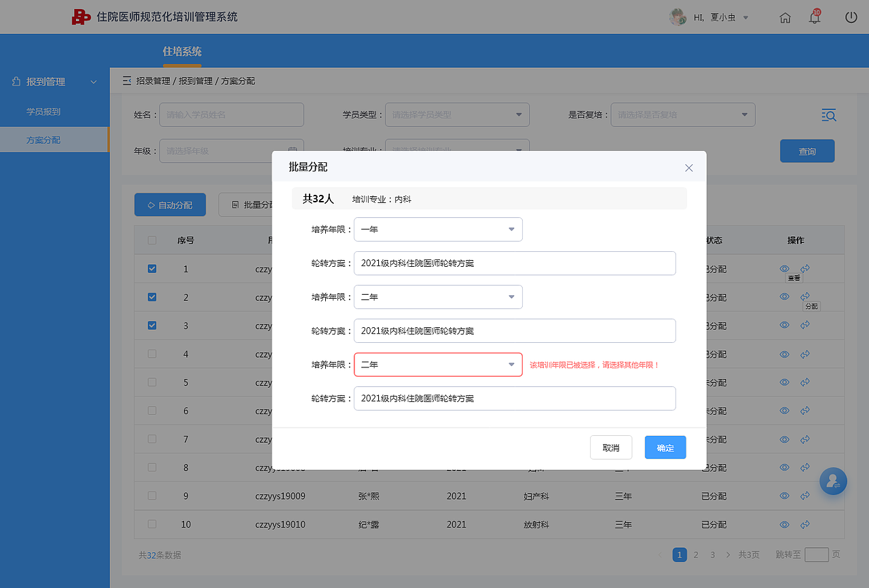View row 7 using its eye icon
Image resolution: width=869 pixels, height=588 pixels.
785,439
